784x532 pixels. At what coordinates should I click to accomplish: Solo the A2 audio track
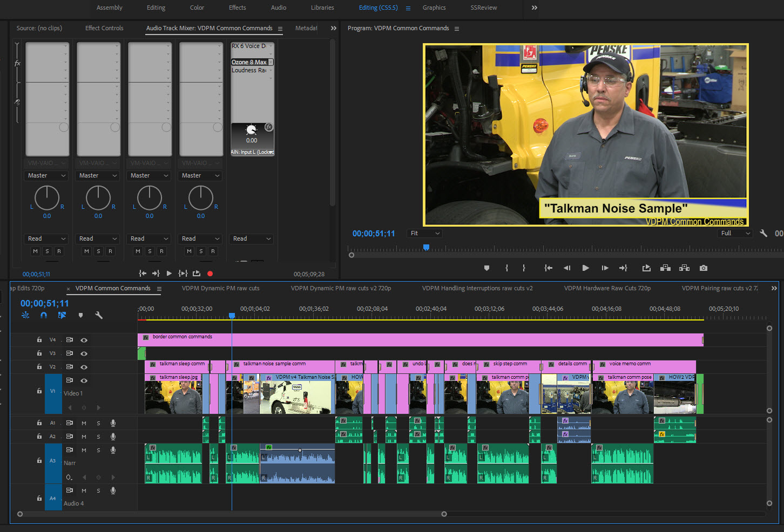[98, 436]
